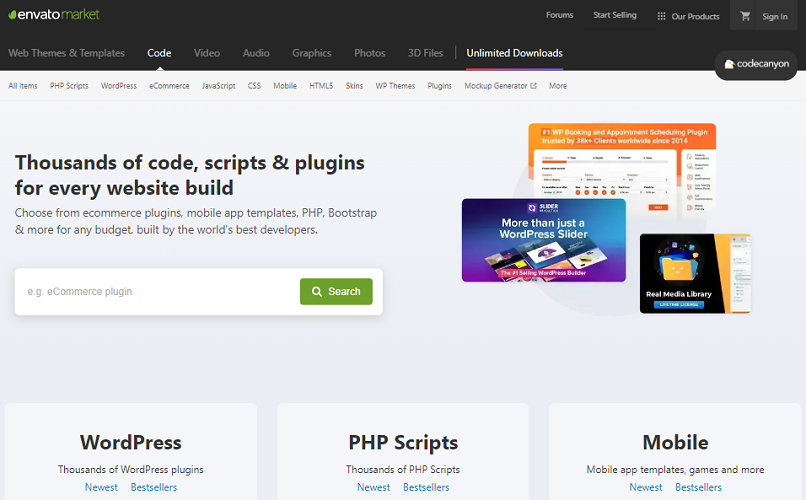Image resolution: width=806 pixels, height=500 pixels.
Task: Open HTML5 sub-navigation item
Action: point(321,86)
